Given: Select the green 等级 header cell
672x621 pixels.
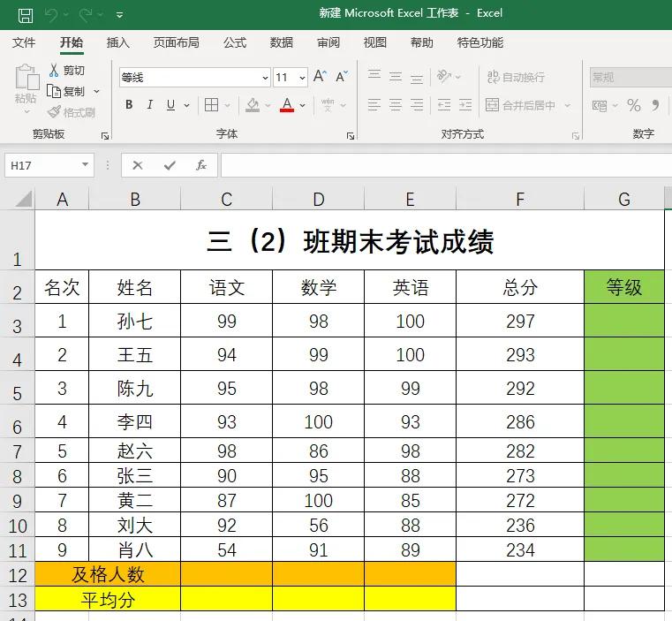Looking at the screenshot, I should (x=624, y=287).
